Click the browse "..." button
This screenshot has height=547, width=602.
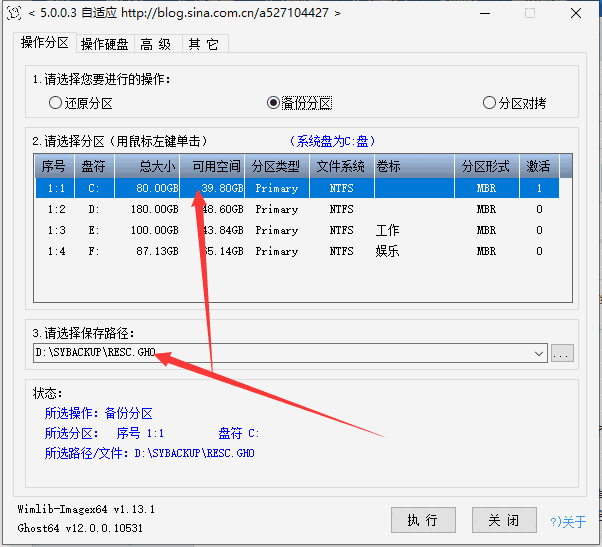[x=562, y=353]
